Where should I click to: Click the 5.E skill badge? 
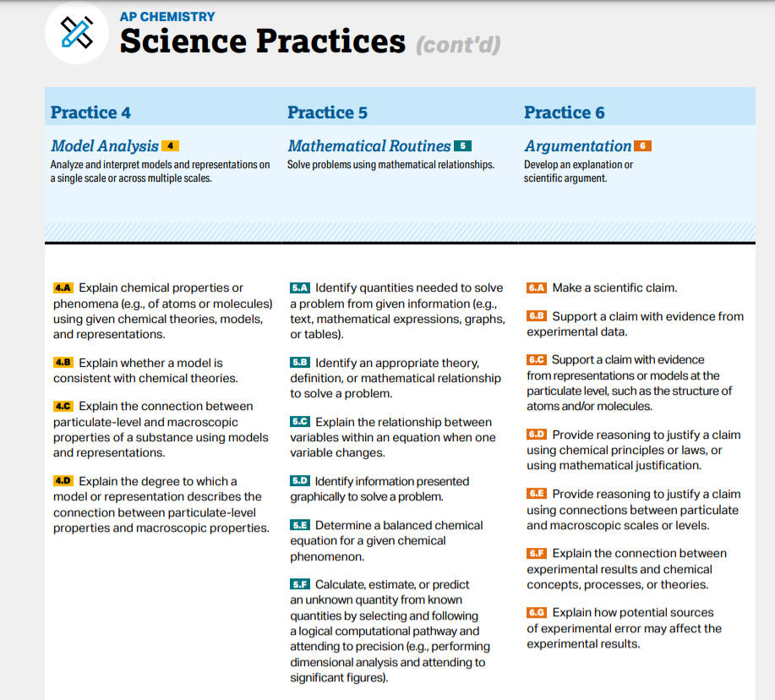(x=300, y=525)
